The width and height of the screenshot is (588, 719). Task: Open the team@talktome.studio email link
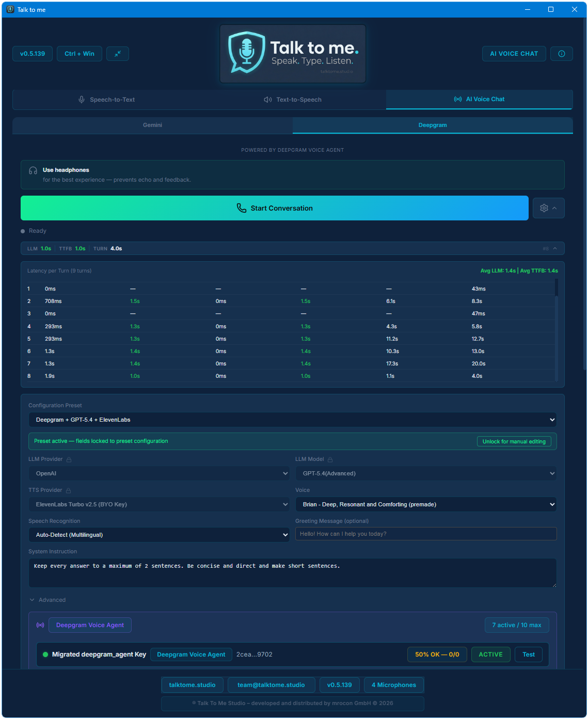pos(271,685)
